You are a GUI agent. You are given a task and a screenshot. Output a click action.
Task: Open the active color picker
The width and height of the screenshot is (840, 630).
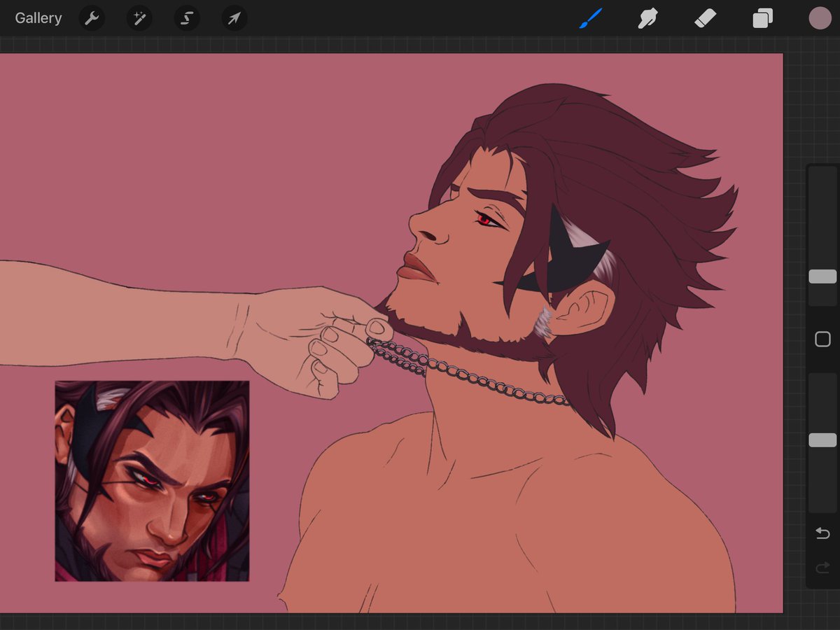click(x=820, y=18)
